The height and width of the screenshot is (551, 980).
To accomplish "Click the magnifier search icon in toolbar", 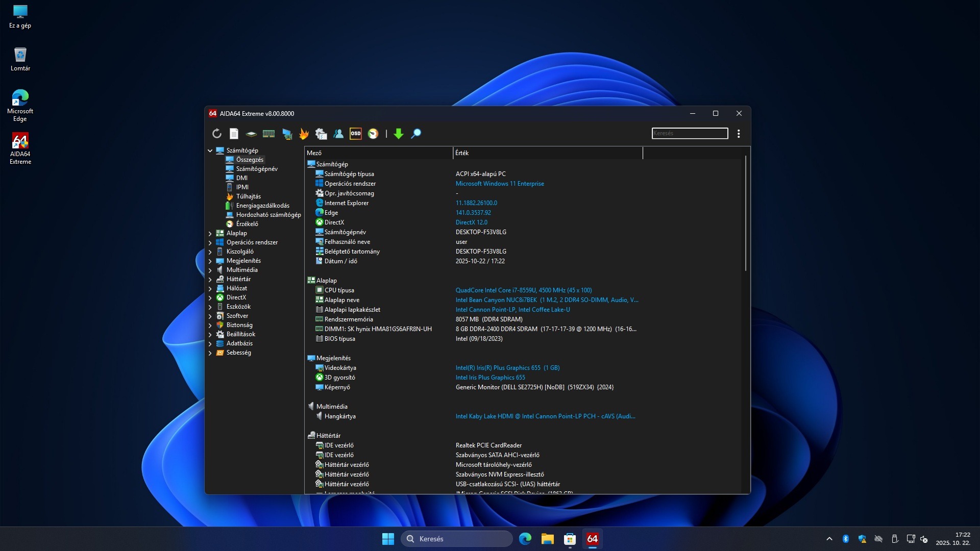I will tap(416, 134).
